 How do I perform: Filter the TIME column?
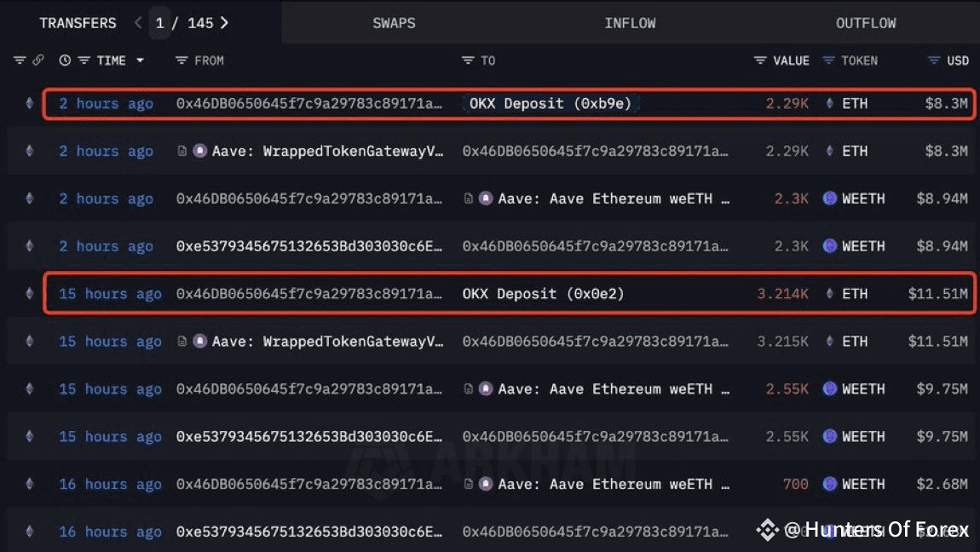84,60
